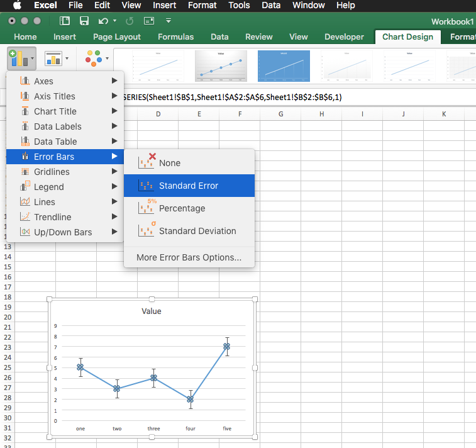The width and height of the screenshot is (476, 448).
Task: Open the Help menu in menu bar
Action: tap(346, 5)
